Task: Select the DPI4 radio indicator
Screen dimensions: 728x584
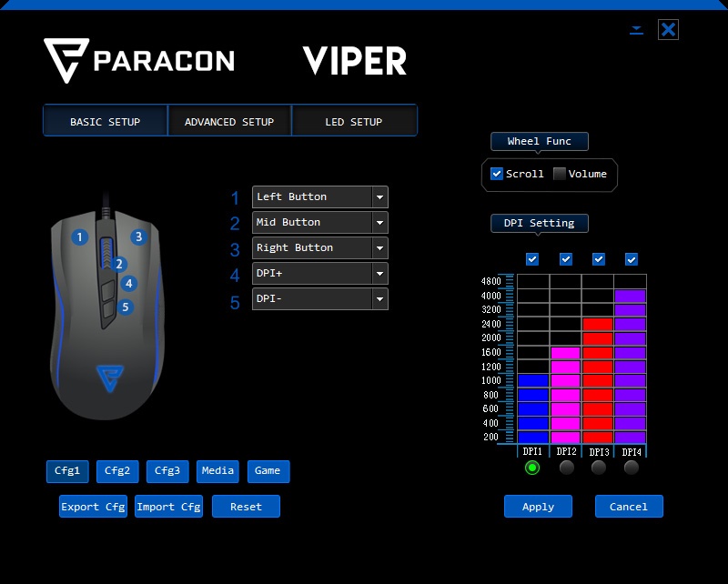Action: 632,468
